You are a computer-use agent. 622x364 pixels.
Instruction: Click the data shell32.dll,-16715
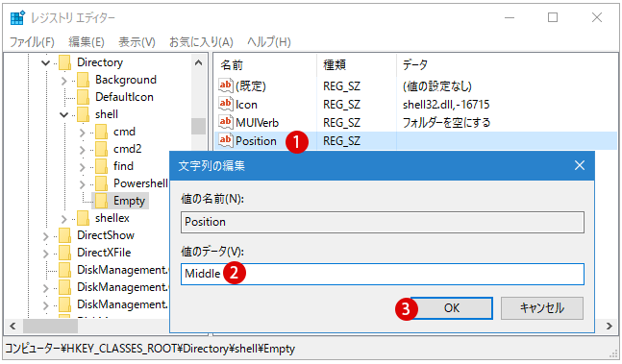[446, 104]
